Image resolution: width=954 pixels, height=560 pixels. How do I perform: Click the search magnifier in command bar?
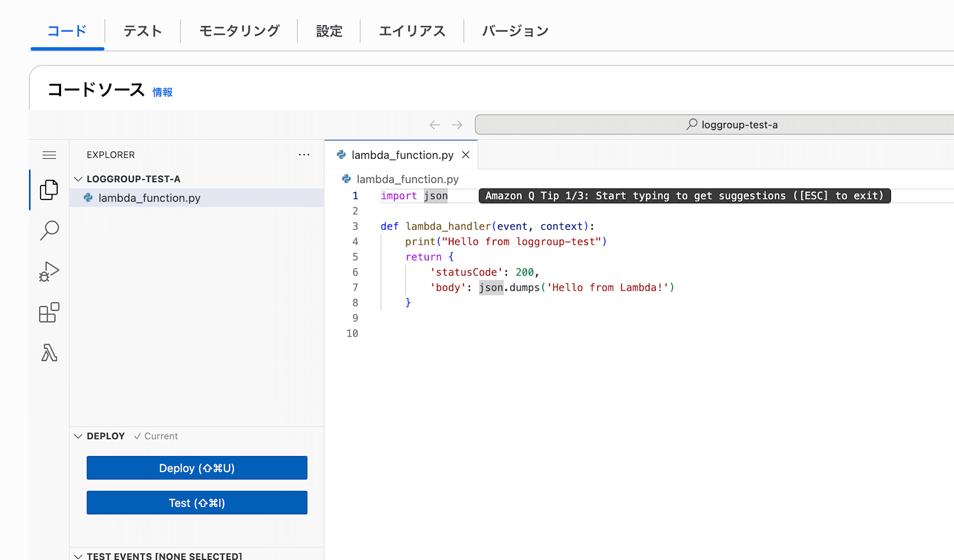click(x=692, y=124)
